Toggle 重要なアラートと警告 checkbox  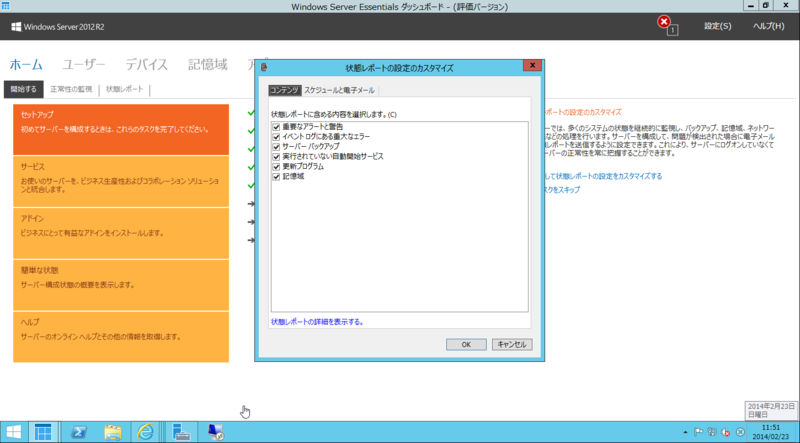276,127
